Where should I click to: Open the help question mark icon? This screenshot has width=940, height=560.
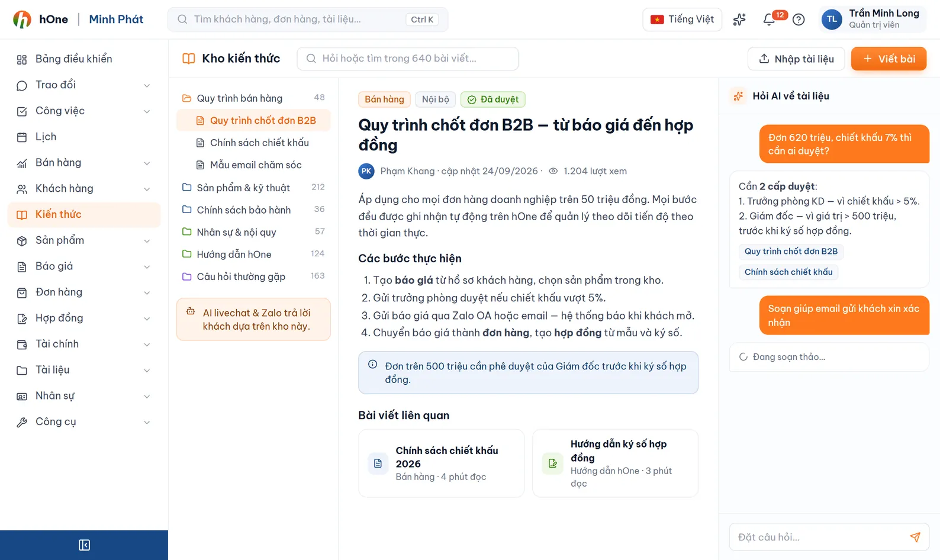pos(799,20)
